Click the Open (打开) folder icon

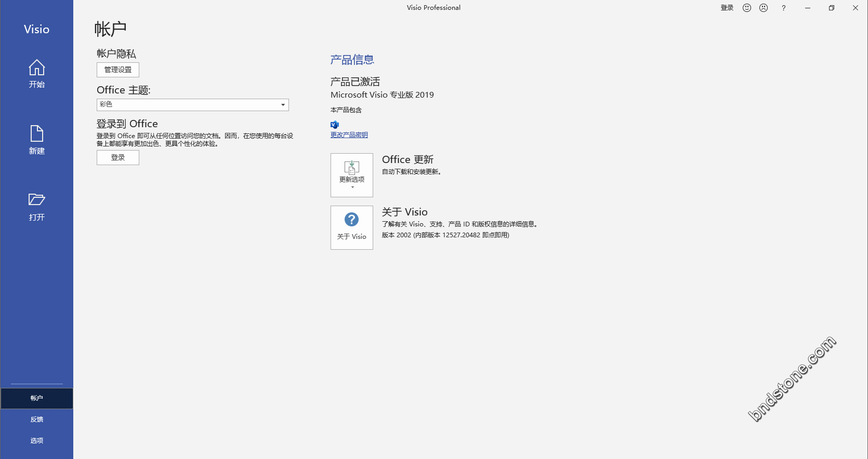(36, 200)
